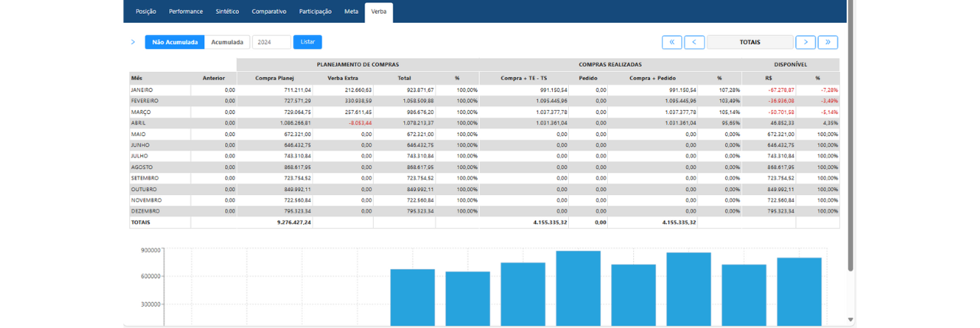Click the TOTAIS row label in table

tap(141, 222)
